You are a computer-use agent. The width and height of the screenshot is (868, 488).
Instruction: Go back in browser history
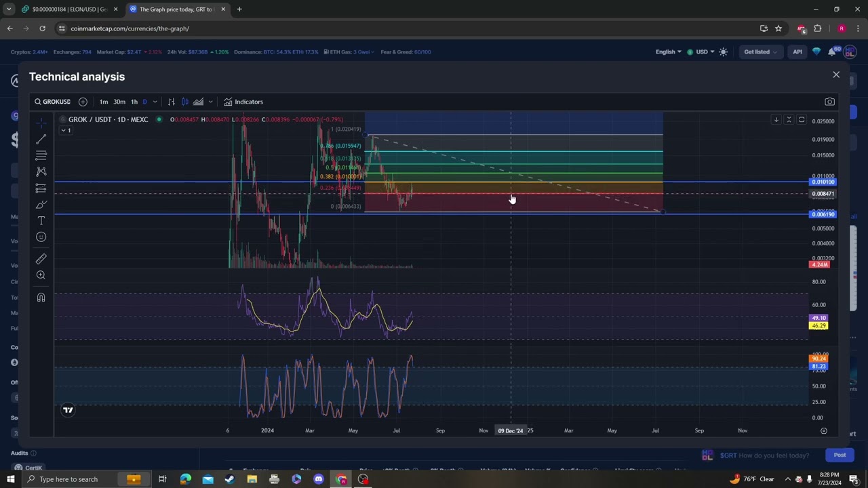pyautogui.click(x=10, y=28)
